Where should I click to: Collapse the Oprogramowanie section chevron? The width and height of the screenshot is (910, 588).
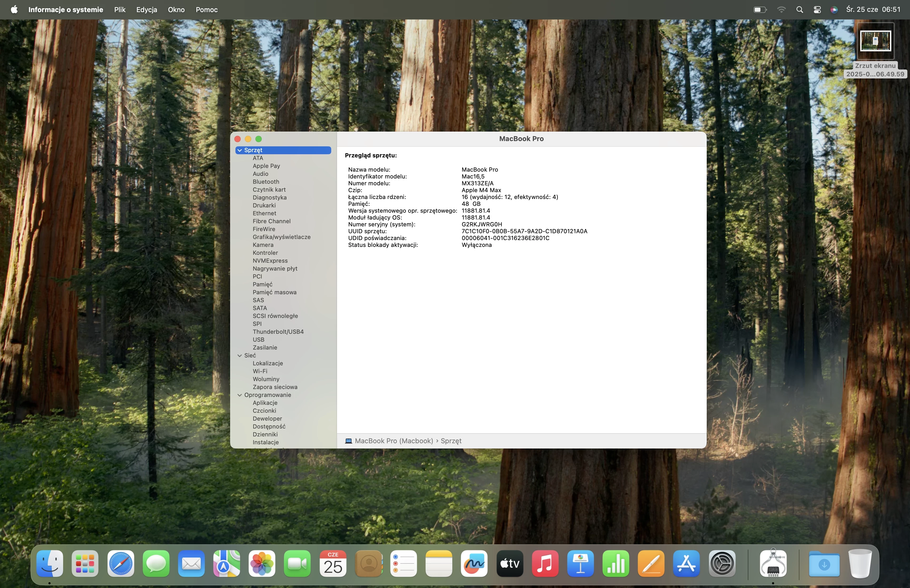[240, 395]
